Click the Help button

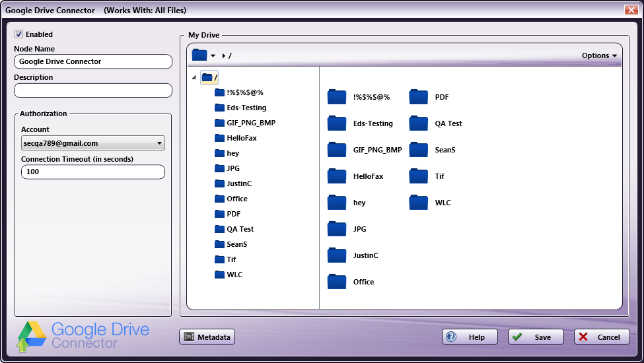tap(470, 337)
